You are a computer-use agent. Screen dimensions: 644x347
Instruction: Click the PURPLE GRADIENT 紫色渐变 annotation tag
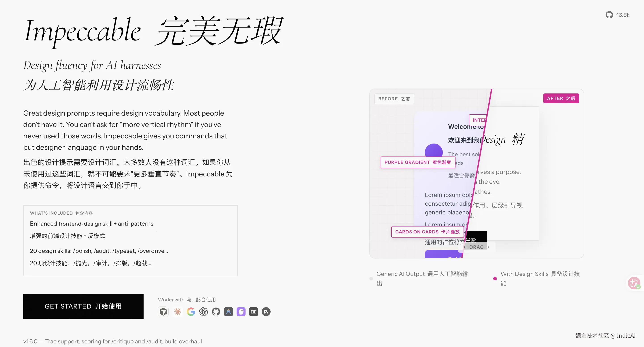click(418, 162)
